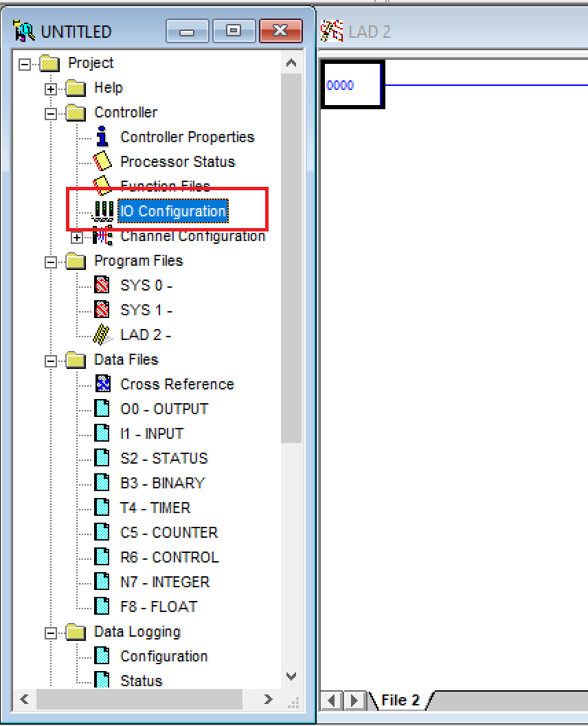
Task: Click the T4 - TIMER data file icon
Action: [102, 507]
